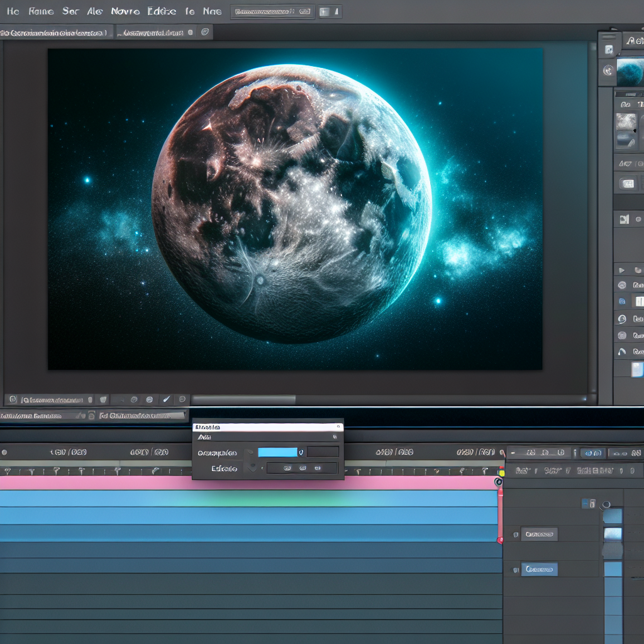Open the "Ie" menu in the menu bar
This screenshot has height=644, width=644.
pos(190,11)
